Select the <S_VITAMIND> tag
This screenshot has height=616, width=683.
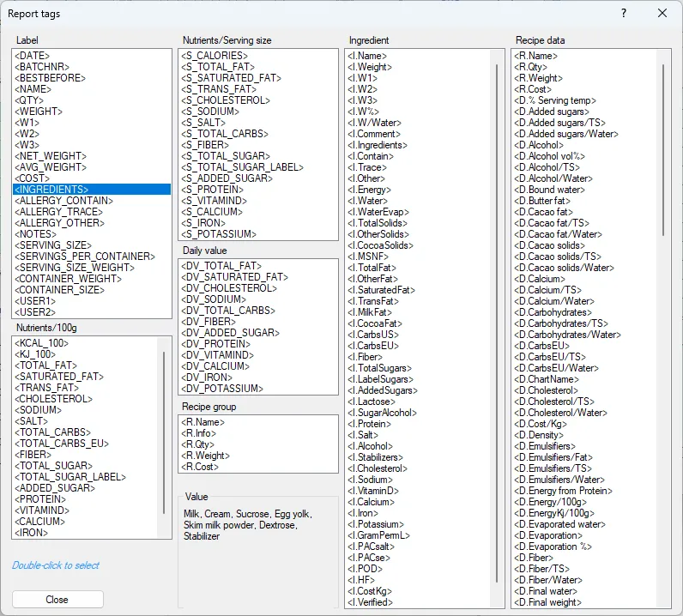coord(214,201)
